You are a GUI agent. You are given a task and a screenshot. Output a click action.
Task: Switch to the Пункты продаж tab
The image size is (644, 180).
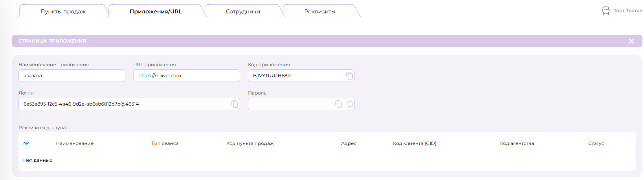coord(63,11)
